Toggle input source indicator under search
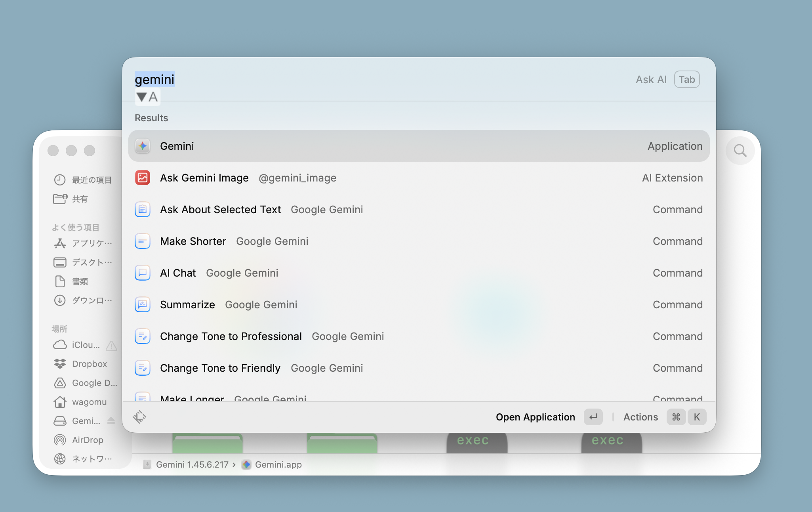 [147, 97]
